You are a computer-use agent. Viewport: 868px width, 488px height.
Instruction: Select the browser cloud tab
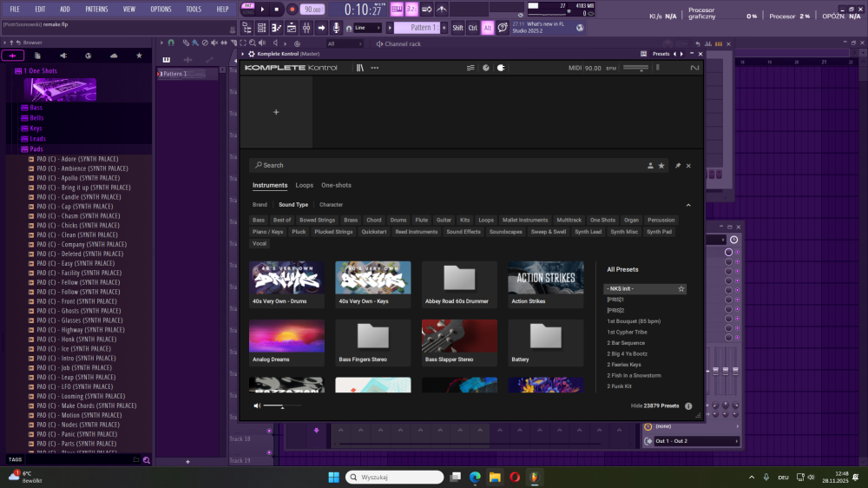(x=114, y=56)
